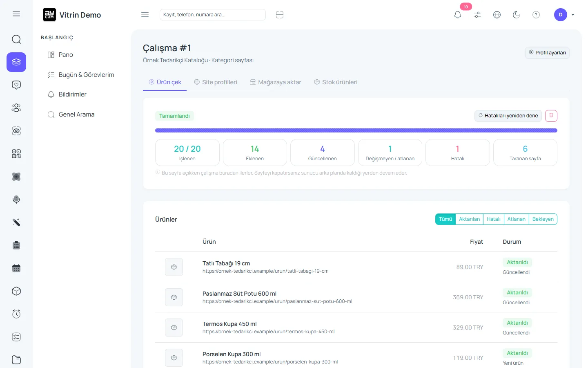Viewport: 588px width, 368px height.
Task: Click the scan icon beside the search field
Action: point(280,15)
